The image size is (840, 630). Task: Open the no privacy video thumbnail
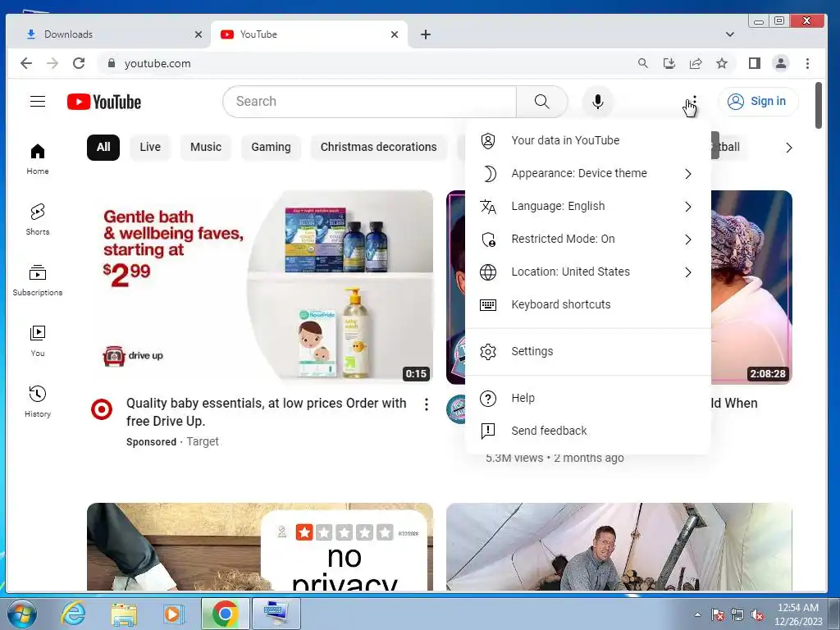(x=260, y=547)
